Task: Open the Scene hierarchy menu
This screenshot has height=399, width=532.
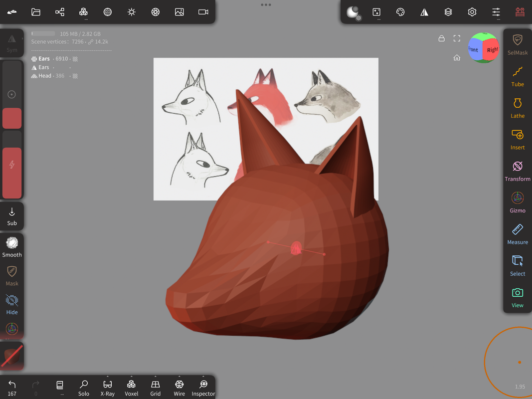Action: coord(60,12)
